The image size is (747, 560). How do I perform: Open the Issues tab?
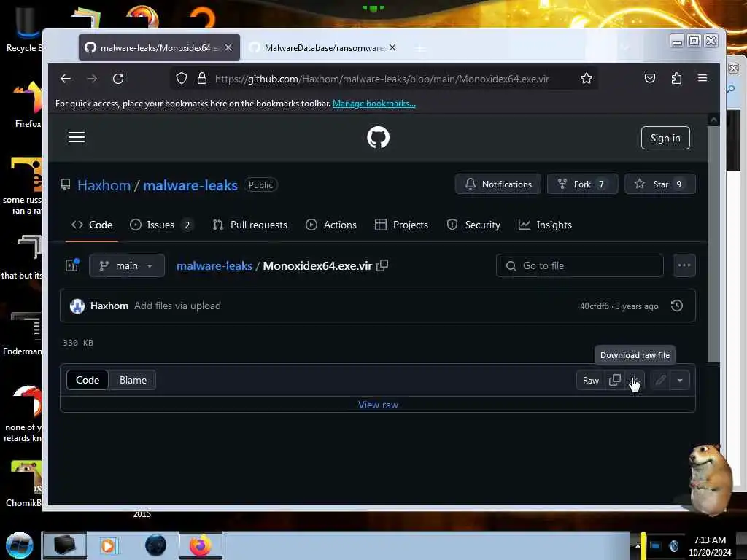[161, 225]
